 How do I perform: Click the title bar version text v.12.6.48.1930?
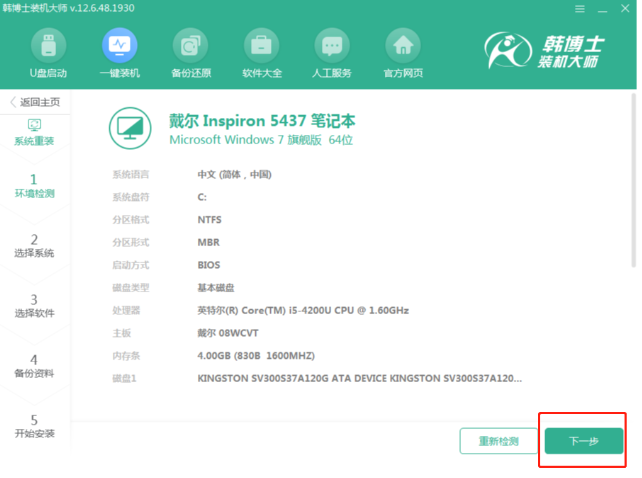point(102,8)
